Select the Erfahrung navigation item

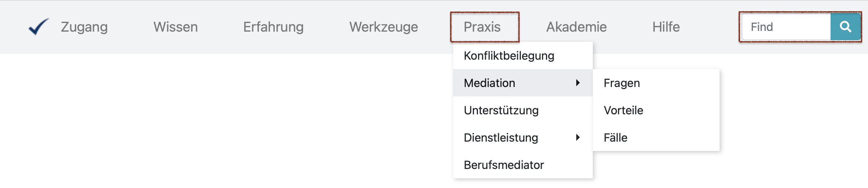pyautogui.click(x=273, y=27)
